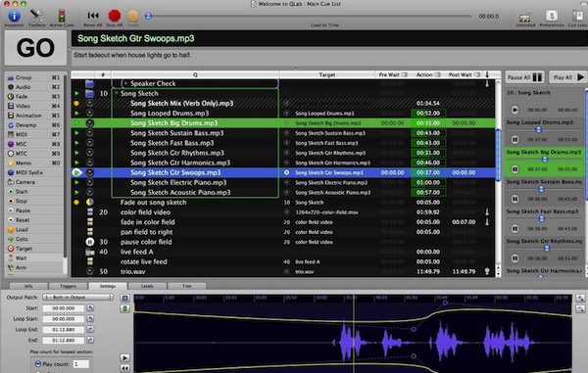Expand the Speaker Check group
The image size is (588, 373).
point(126,83)
